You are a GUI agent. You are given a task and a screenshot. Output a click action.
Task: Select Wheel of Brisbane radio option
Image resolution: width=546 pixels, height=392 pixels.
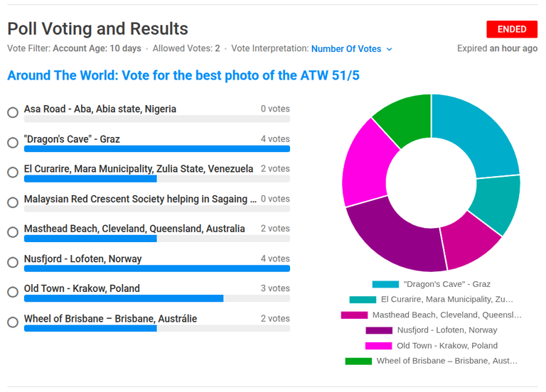pos(13,322)
